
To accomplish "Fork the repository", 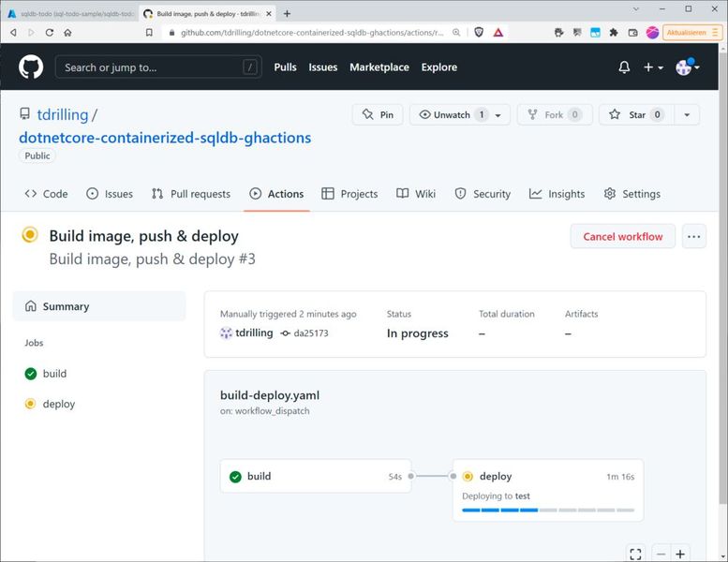I will coord(555,114).
